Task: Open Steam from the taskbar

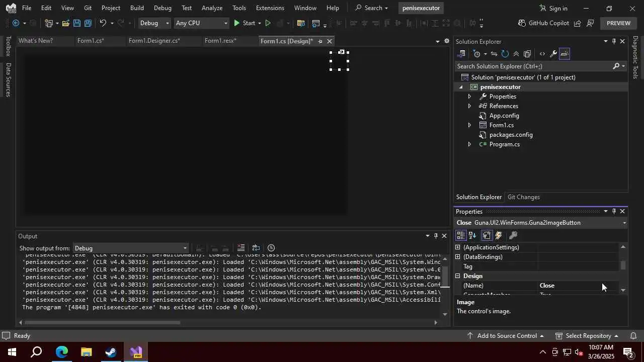Action: click(111, 352)
